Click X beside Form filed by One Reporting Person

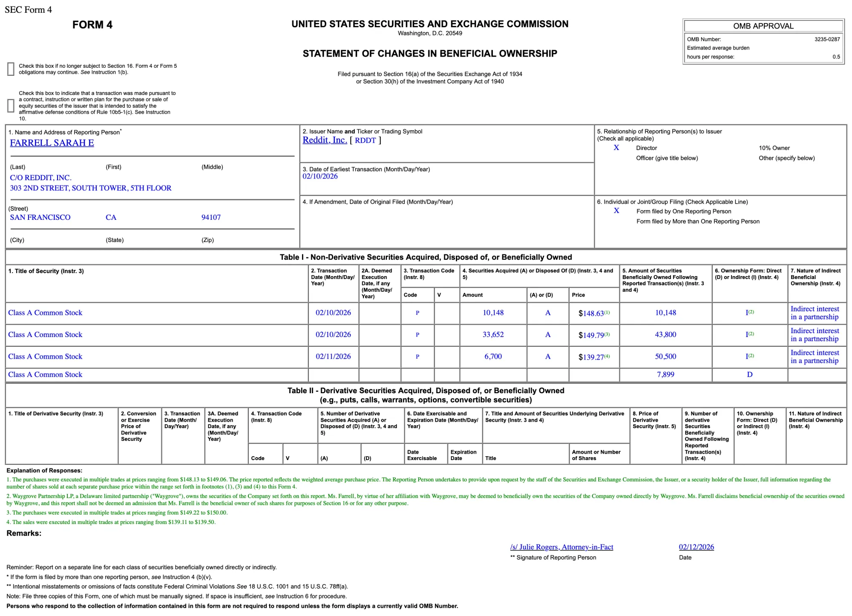(616, 211)
